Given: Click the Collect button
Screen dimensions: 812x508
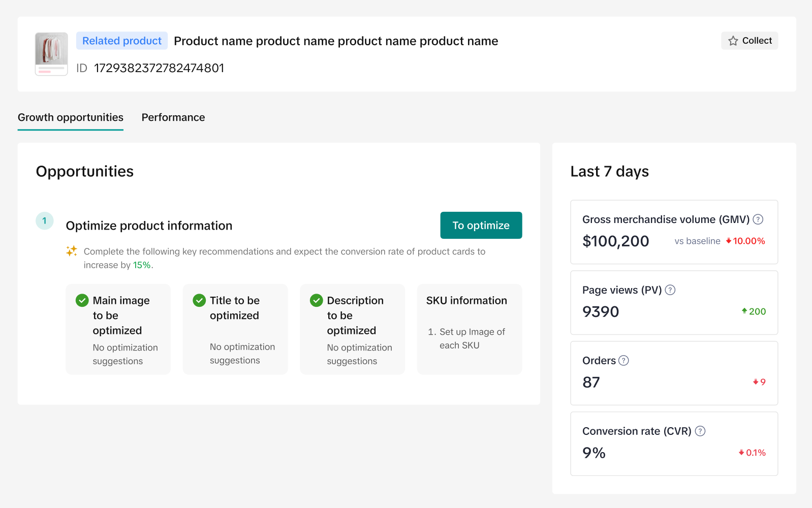Looking at the screenshot, I should [x=749, y=41].
